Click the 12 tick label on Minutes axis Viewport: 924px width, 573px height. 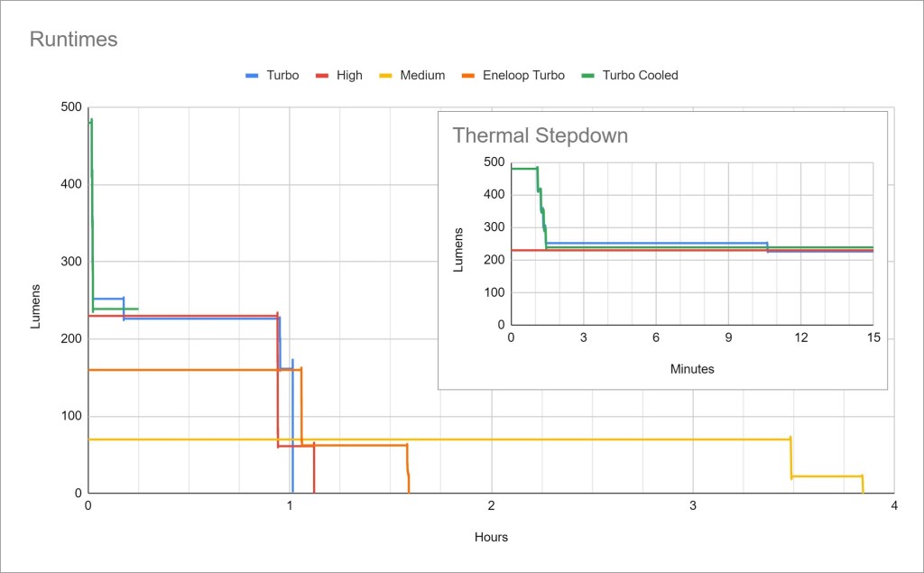pos(800,337)
